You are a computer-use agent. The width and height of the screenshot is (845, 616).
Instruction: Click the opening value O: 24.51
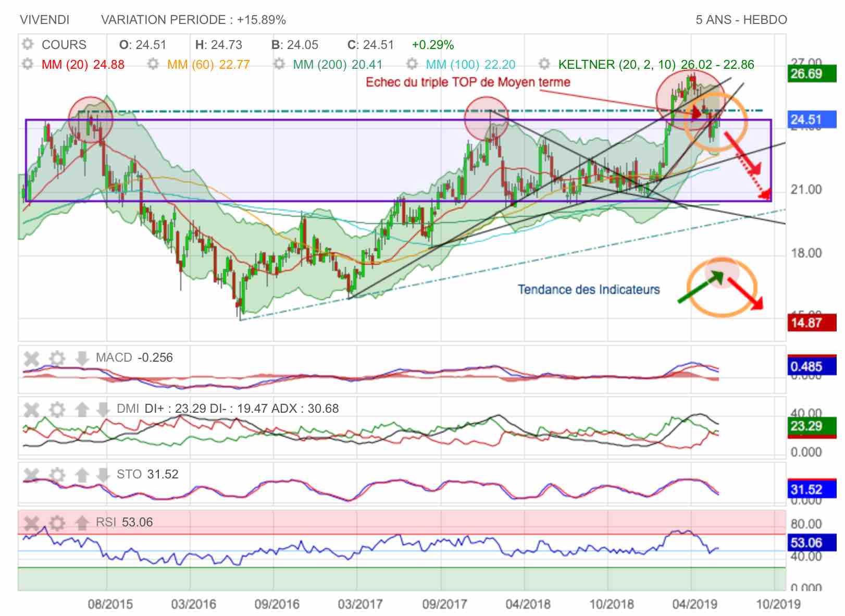pos(143,45)
